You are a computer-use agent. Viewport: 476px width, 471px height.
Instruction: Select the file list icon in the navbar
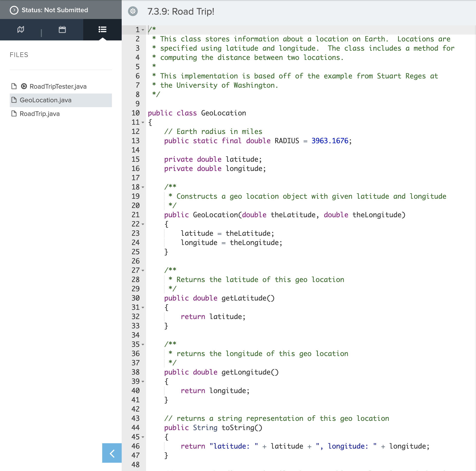point(102,29)
